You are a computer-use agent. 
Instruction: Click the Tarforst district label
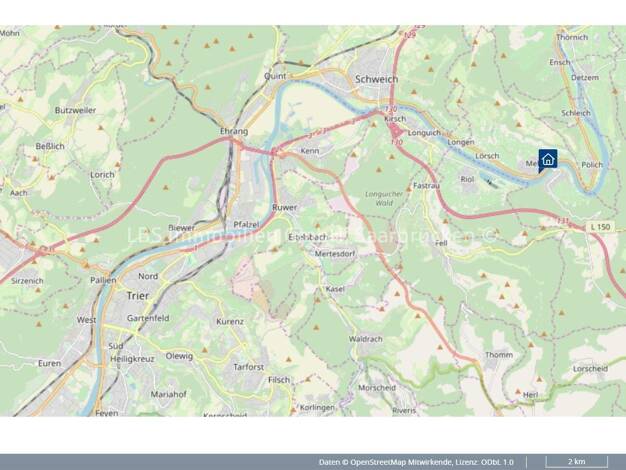tap(249, 366)
